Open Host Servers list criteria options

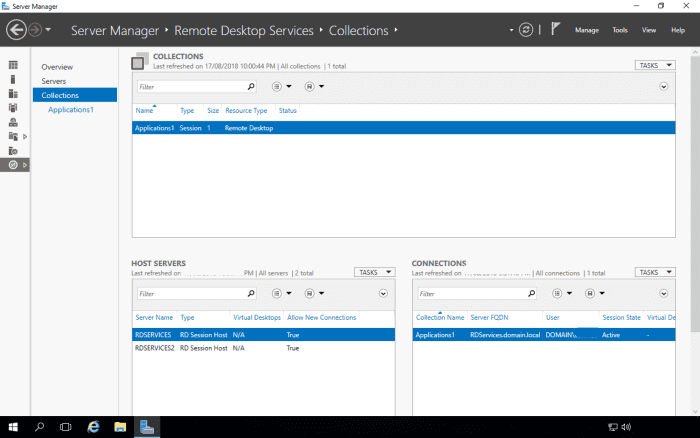tap(281, 293)
